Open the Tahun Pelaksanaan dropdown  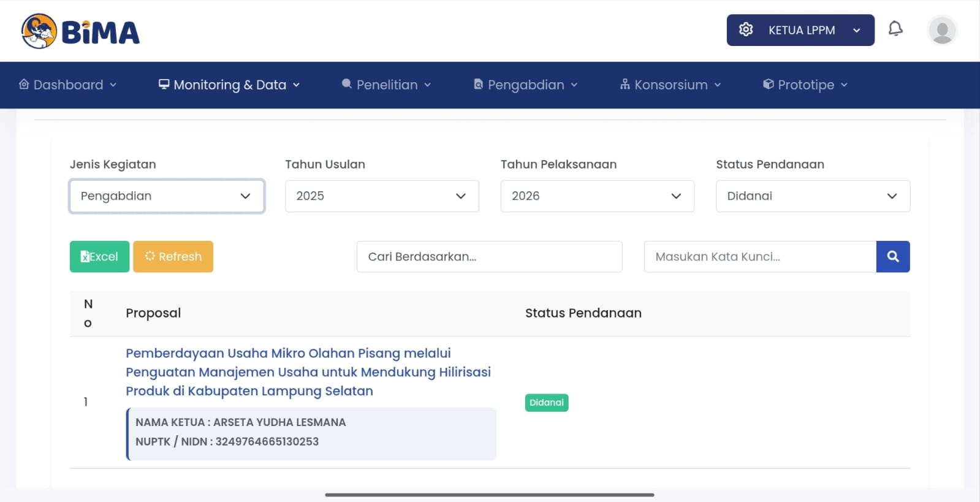click(597, 196)
